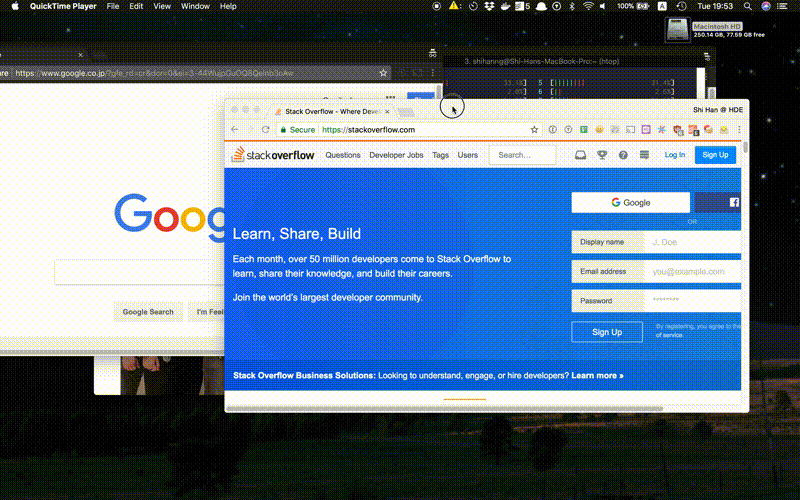Open the Window menu
Viewport: 800px width, 500px height.
[x=195, y=6]
